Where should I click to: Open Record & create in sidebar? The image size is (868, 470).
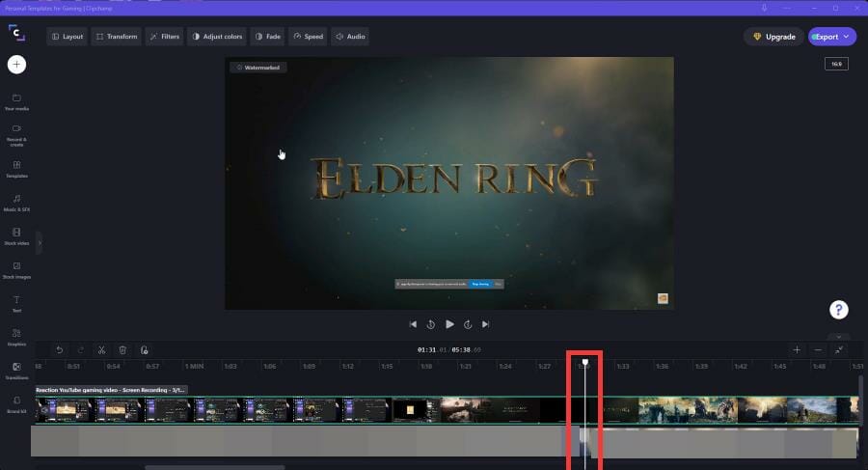click(16, 135)
